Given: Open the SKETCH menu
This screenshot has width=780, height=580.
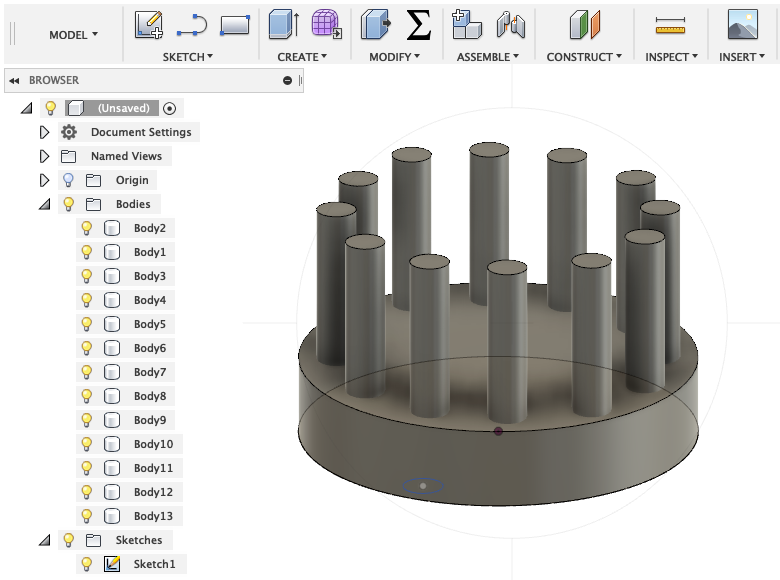Looking at the screenshot, I should pos(188,57).
